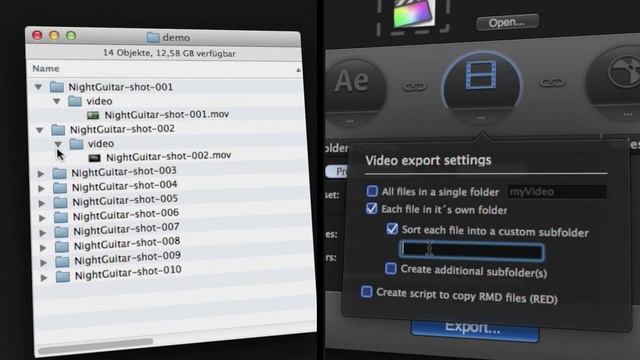640x360 pixels.
Task: Click the Open... button
Action: click(507, 22)
